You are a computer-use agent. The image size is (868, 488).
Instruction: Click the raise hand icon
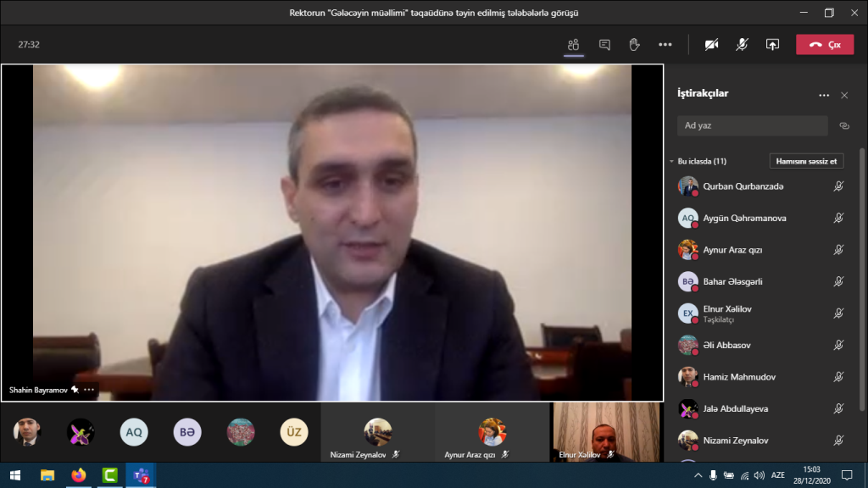pyautogui.click(x=634, y=45)
